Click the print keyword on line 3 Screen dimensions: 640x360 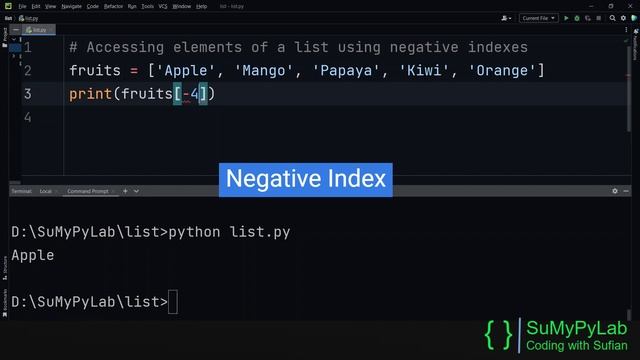pos(91,94)
